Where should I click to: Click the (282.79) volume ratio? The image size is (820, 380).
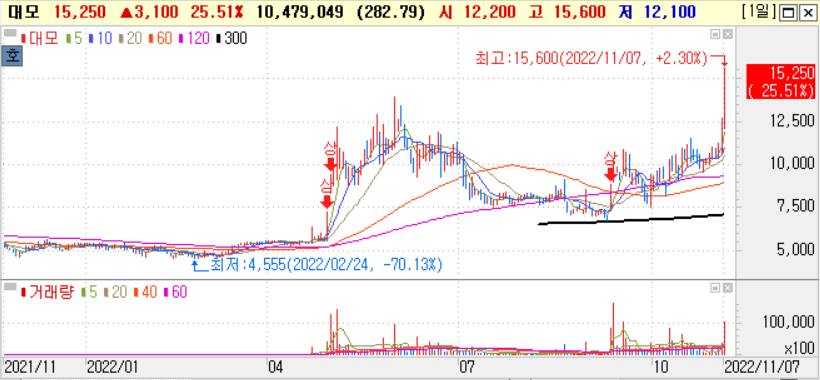tap(390, 11)
